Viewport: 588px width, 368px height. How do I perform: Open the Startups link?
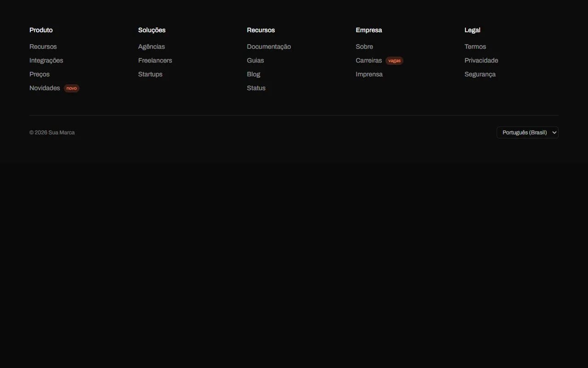coord(150,74)
